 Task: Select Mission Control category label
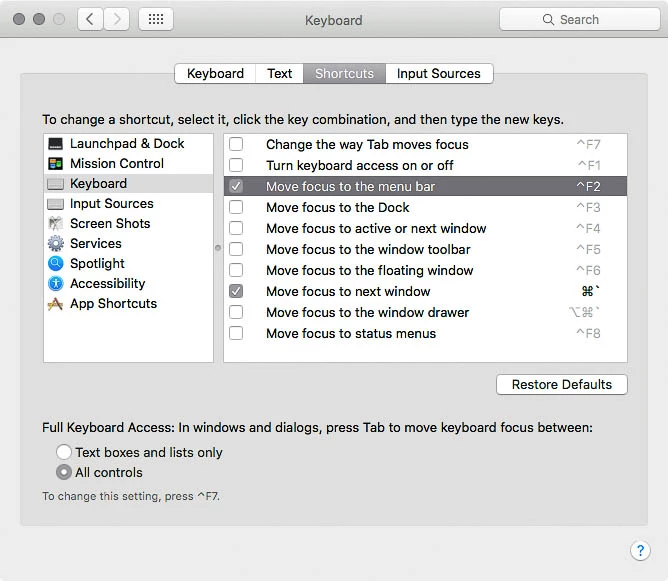(x=117, y=164)
